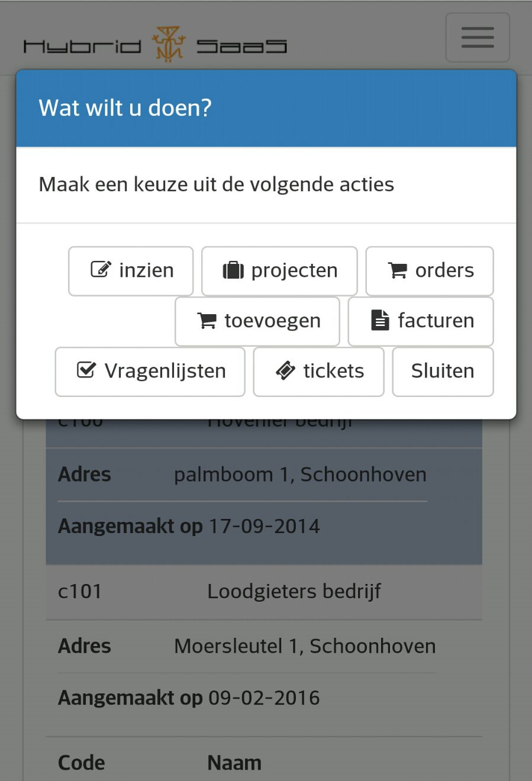Click the palmboom 1, Schoonhoven address

[x=300, y=475]
